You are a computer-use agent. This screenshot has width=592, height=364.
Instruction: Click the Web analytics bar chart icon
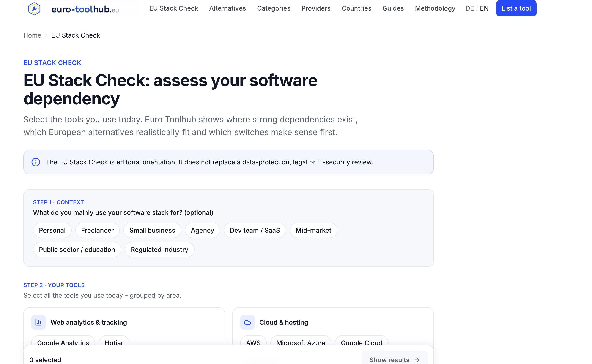pyautogui.click(x=38, y=322)
